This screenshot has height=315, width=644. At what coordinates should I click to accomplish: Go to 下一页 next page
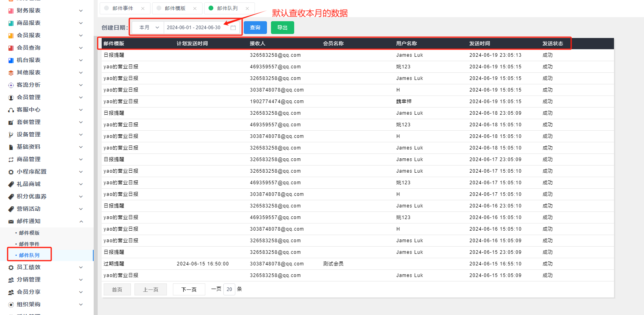(x=189, y=289)
